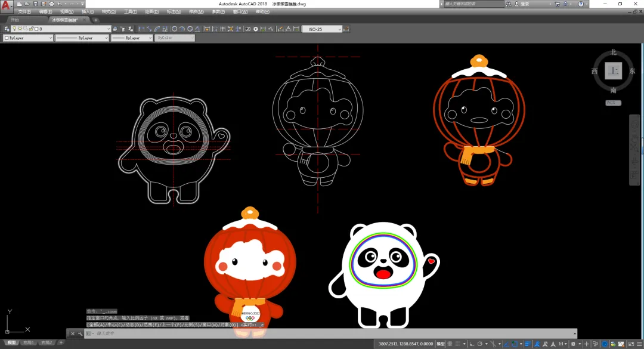Click the coordinates readout 3807.2513, 1288.8547, 0.0000
The width and height of the screenshot is (644, 349).
click(x=405, y=344)
